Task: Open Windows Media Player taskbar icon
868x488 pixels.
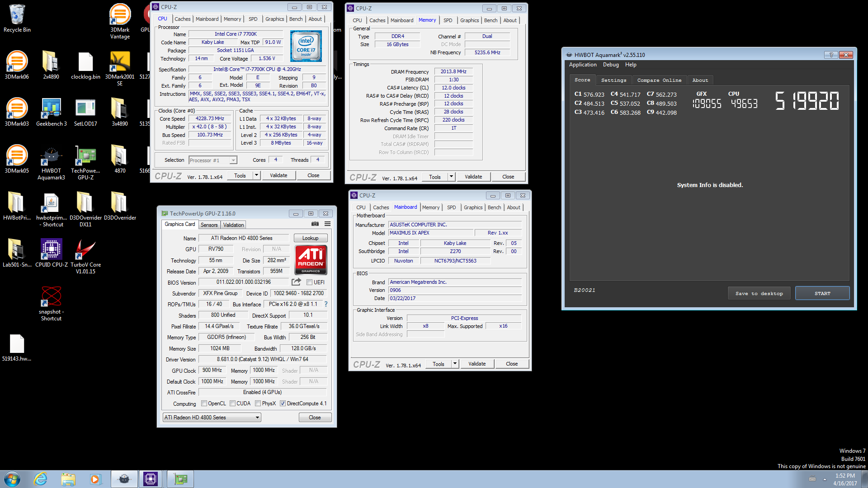Action: pos(95,479)
